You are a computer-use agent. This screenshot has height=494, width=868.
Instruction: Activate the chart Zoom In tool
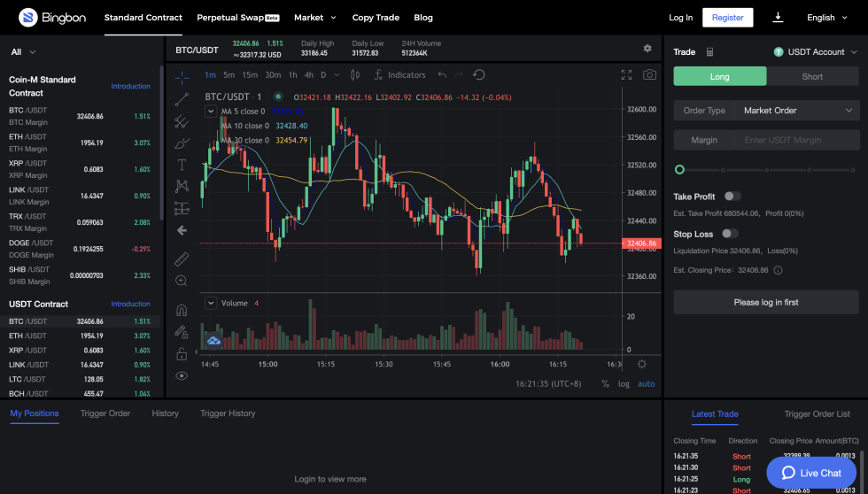click(182, 281)
